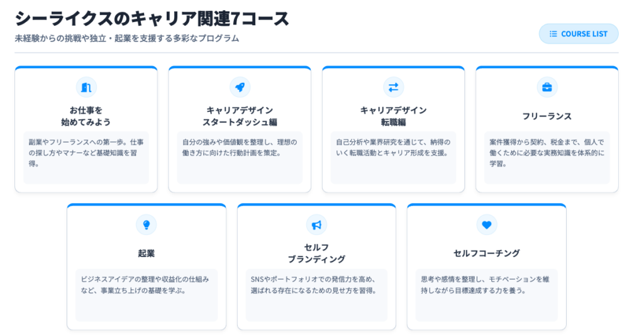The width and height of the screenshot is (644, 335).
Task: Select the キャリアデザイン 転職編 course title
Action: click(x=393, y=116)
